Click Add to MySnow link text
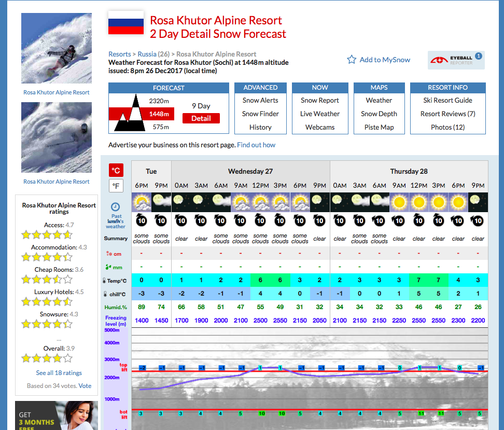Screen dimensions: 504x430 [385, 60]
